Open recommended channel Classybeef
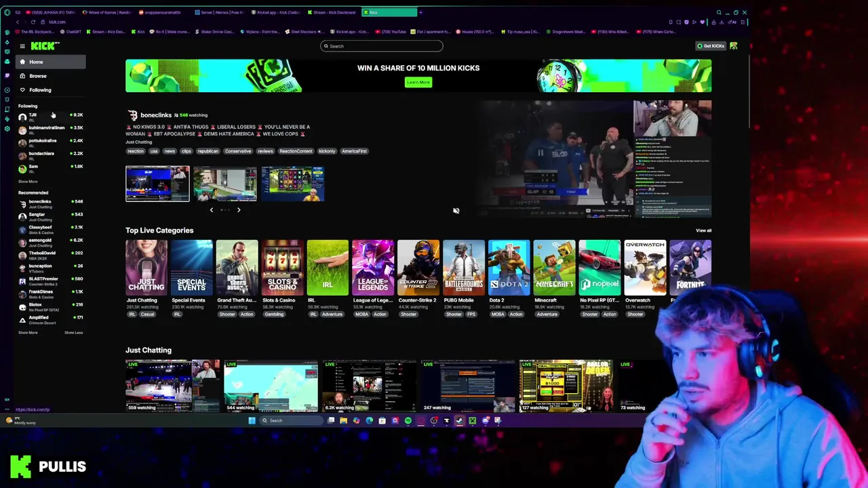Viewport: 868px width, 488px height. 51,229
